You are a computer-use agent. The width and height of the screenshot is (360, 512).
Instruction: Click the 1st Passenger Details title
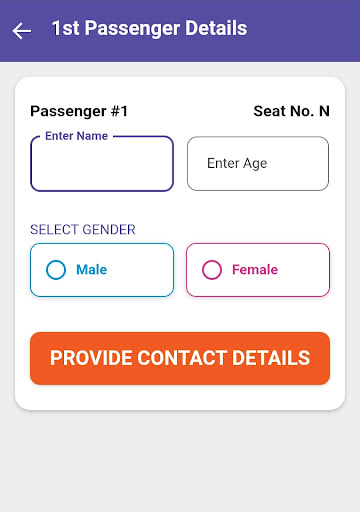pyautogui.click(x=149, y=28)
